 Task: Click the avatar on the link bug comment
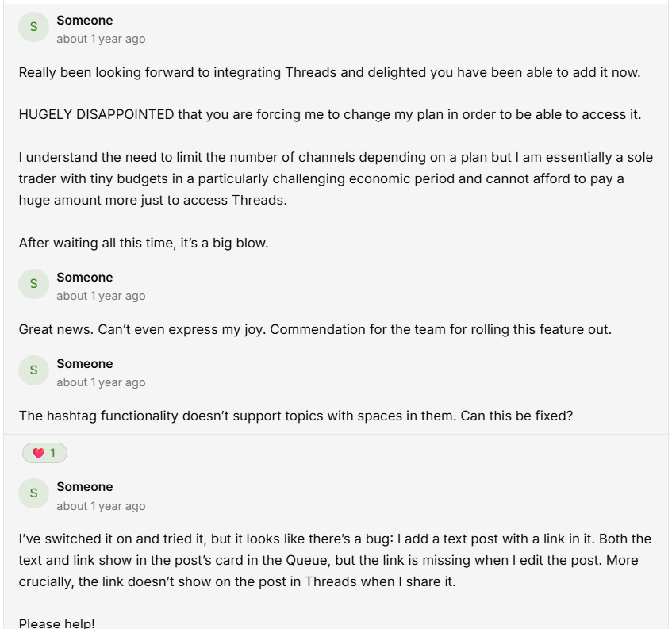point(33,493)
